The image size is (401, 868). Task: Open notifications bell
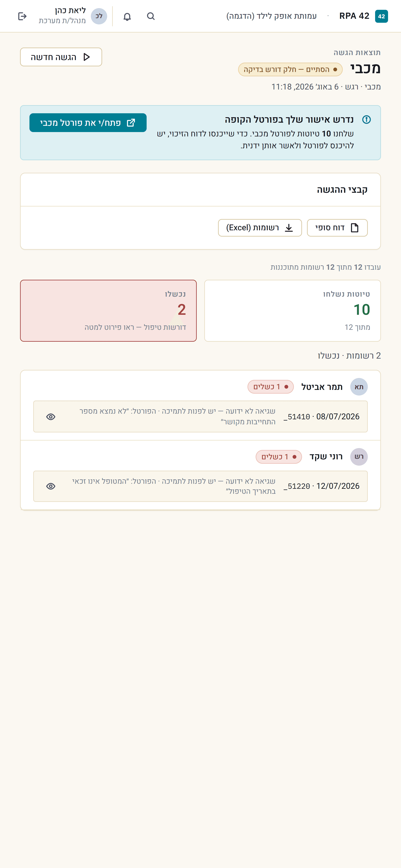[127, 16]
